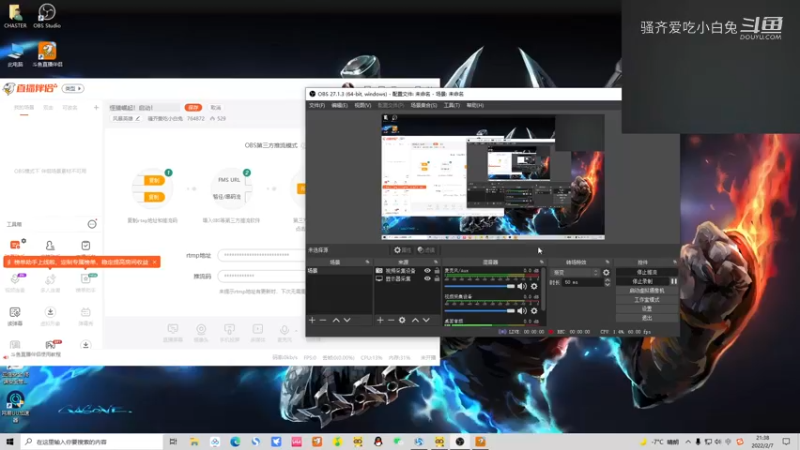Hide the 视频采集设备 source via eye icon
The height and width of the screenshot is (450, 800).
coord(427,271)
